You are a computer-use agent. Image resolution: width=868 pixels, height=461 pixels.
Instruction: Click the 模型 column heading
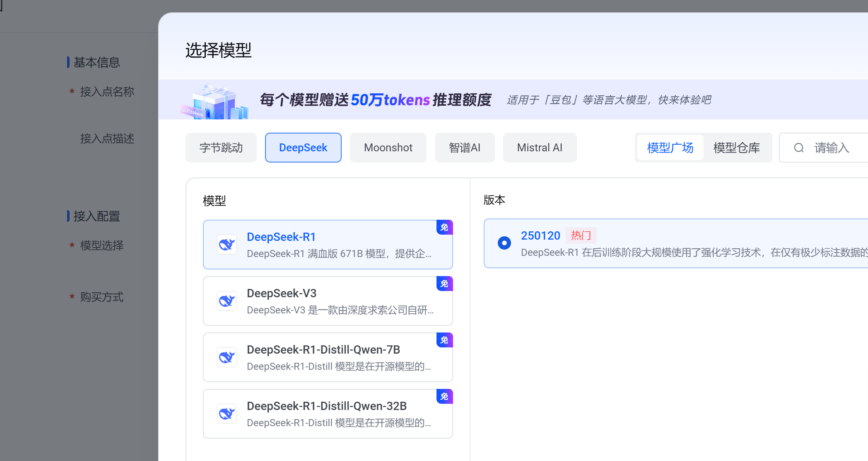[214, 201]
